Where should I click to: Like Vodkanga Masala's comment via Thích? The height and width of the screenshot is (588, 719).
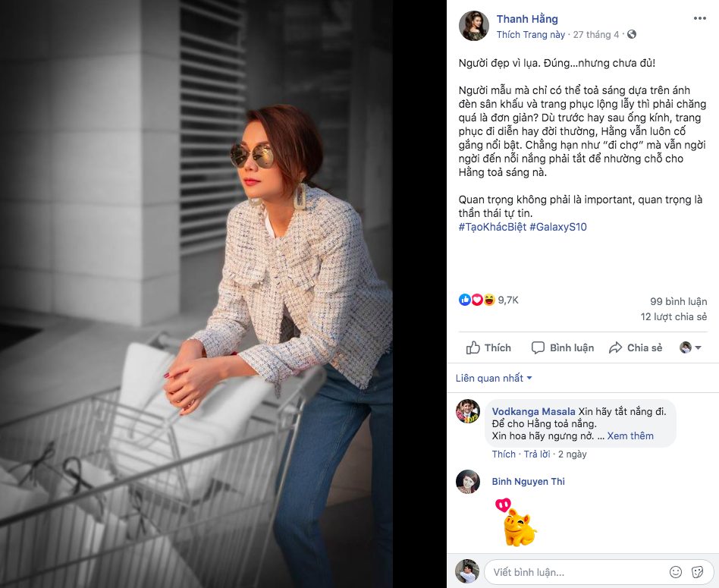coord(504,454)
